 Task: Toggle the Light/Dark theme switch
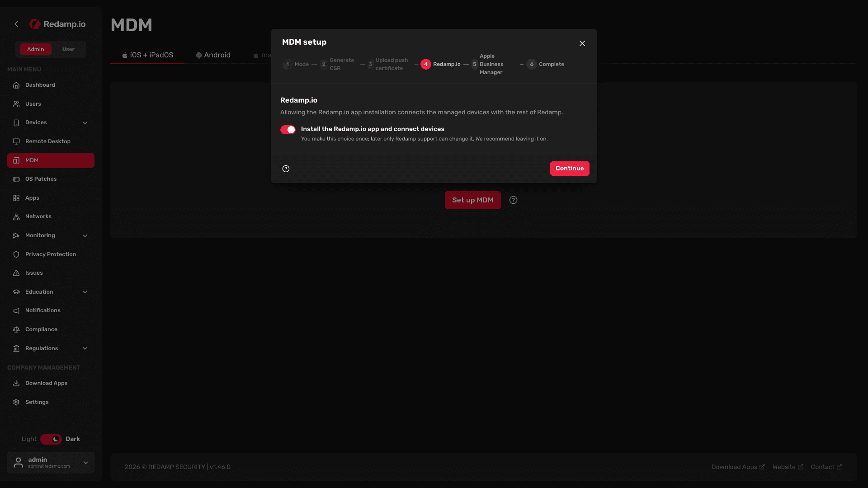[51, 439]
